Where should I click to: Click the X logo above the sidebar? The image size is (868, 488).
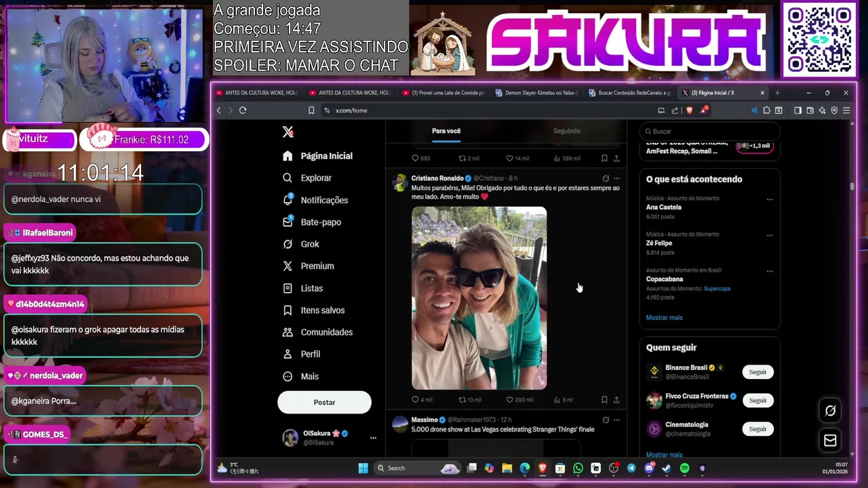coord(288,132)
